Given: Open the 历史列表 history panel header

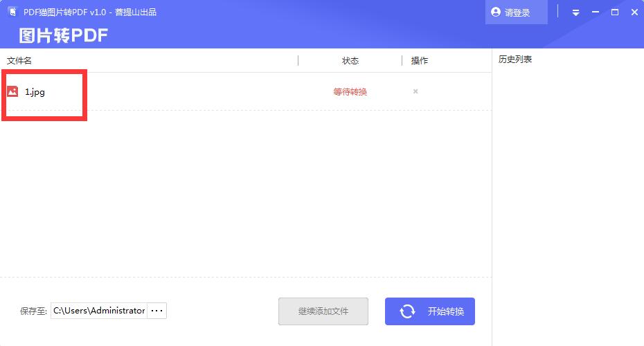Looking at the screenshot, I should point(515,60).
